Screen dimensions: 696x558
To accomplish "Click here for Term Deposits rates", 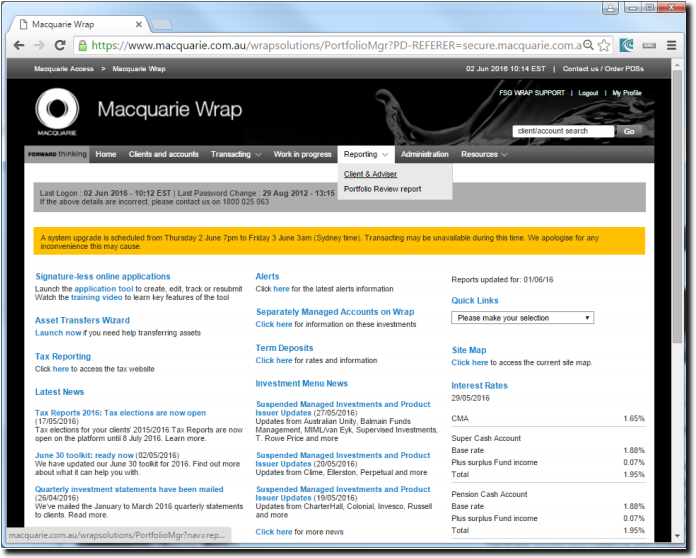I will coord(273,360).
